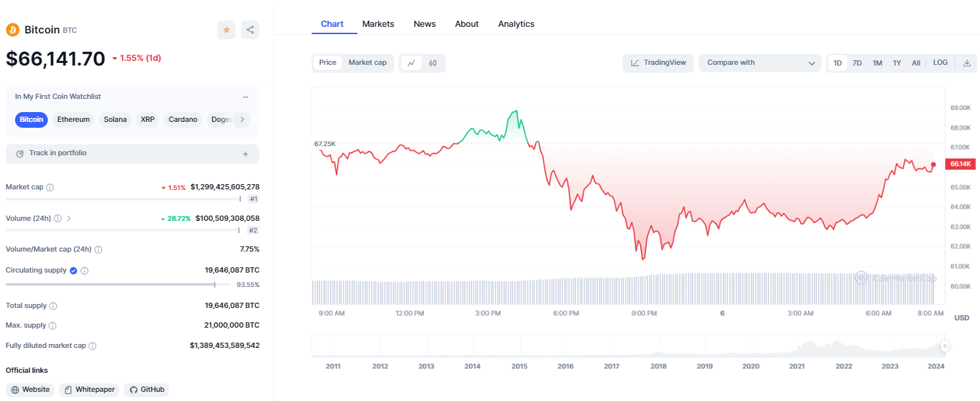Click the $1,299,425,605,278 market cap value
Image resolution: width=980 pixels, height=401 pixels.
225,187
